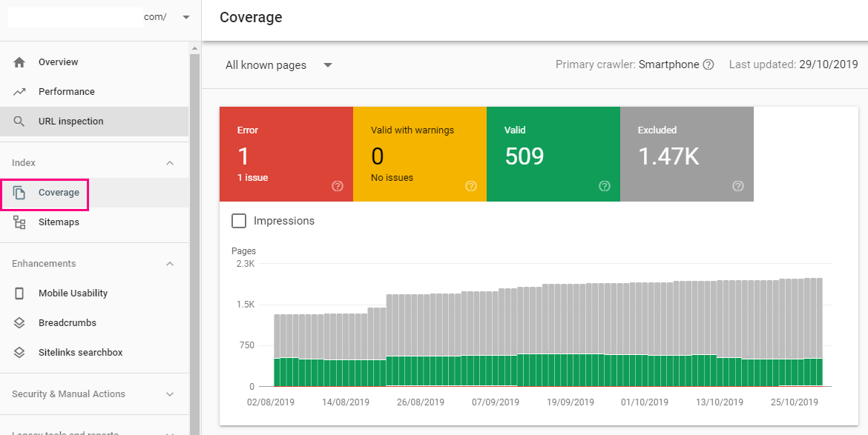Toggle the yellow Valid with warnings card
The image size is (868, 435).
coord(420,154)
